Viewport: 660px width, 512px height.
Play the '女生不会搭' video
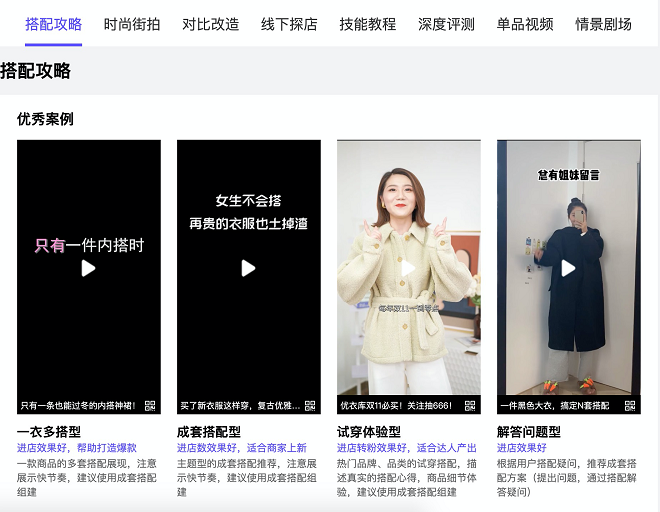click(x=249, y=268)
